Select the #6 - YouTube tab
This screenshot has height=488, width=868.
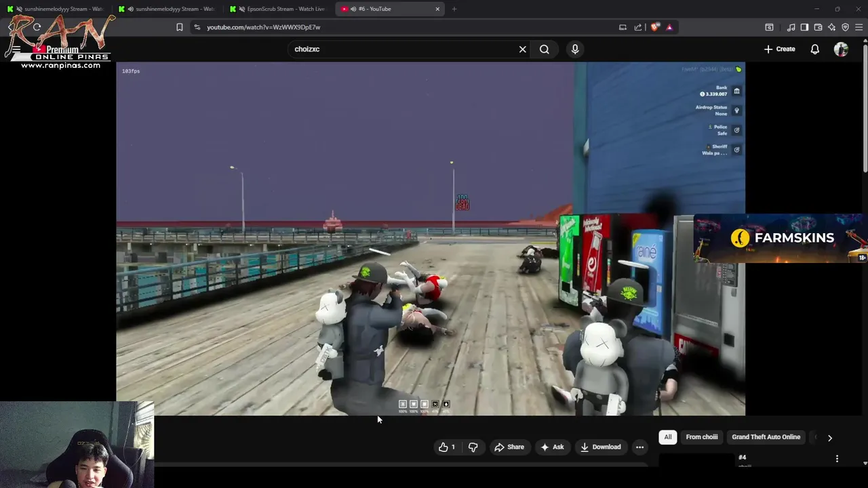390,9
